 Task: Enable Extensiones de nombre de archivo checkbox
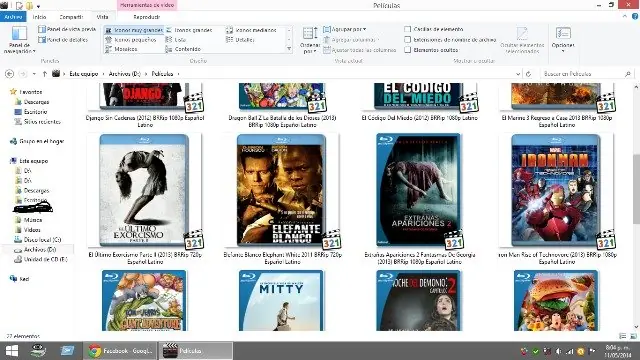click(407, 40)
